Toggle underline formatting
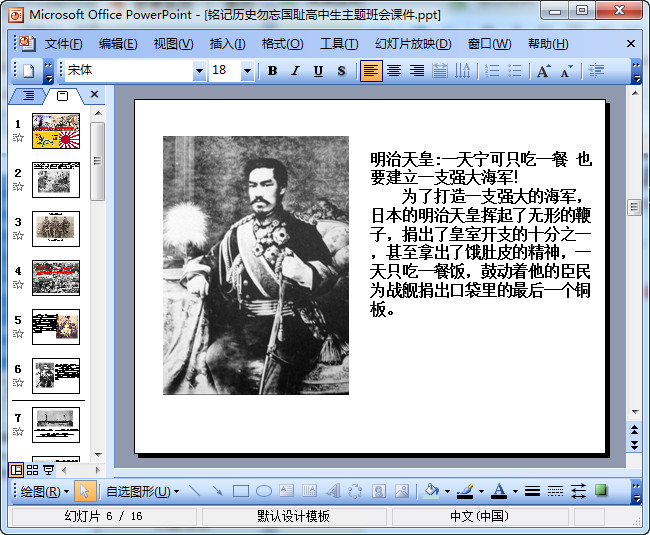650x535 pixels. (318, 71)
